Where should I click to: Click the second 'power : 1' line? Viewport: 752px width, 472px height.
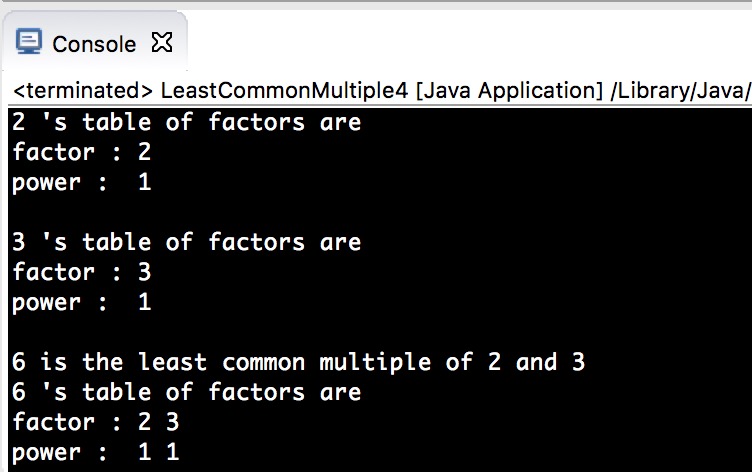pos(82,303)
